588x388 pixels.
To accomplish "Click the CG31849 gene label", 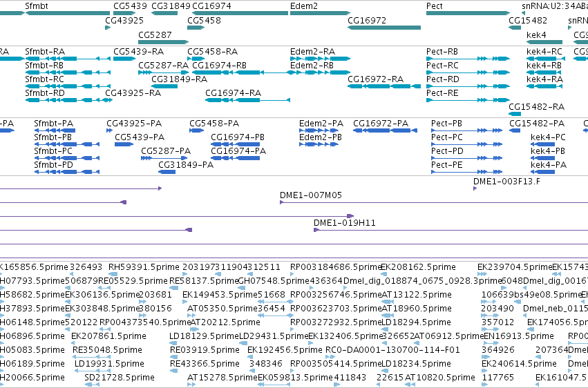I will 171,6.
